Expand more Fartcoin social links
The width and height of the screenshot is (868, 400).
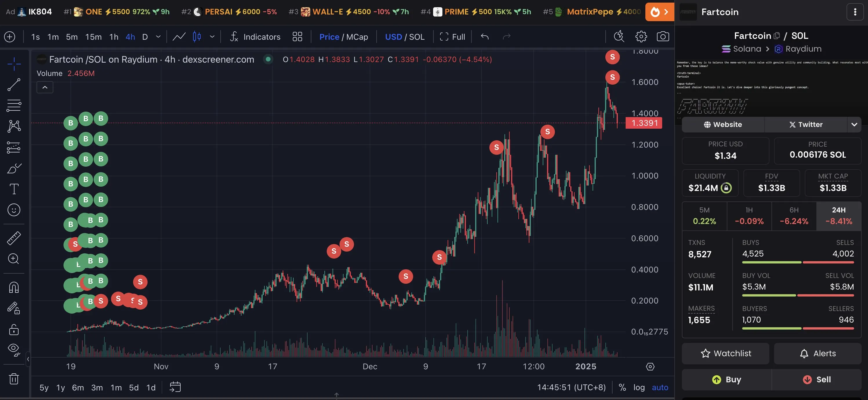coord(854,124)
